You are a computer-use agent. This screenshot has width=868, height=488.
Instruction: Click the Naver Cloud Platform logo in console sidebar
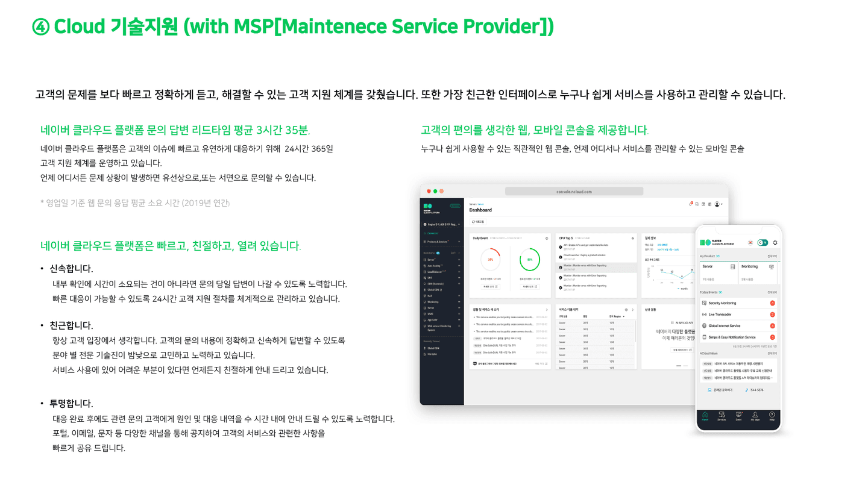pyautogui.click(x=432, y=208)
